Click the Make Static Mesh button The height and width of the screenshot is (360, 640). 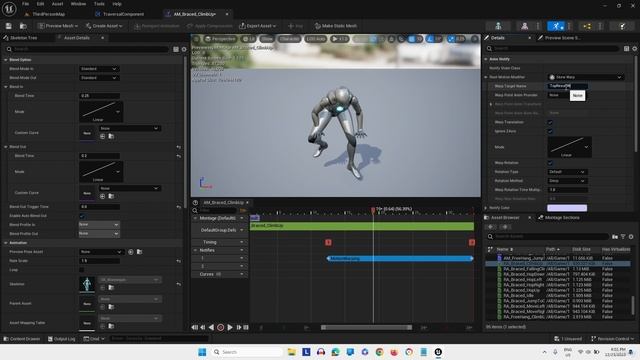(336, 26)
